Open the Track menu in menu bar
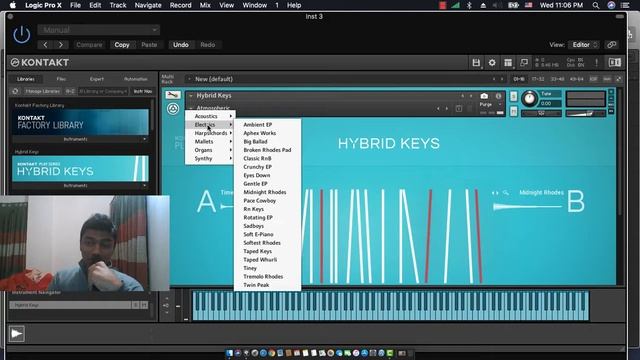The width and height of the screenshot is (640, 360). point(118,5)
